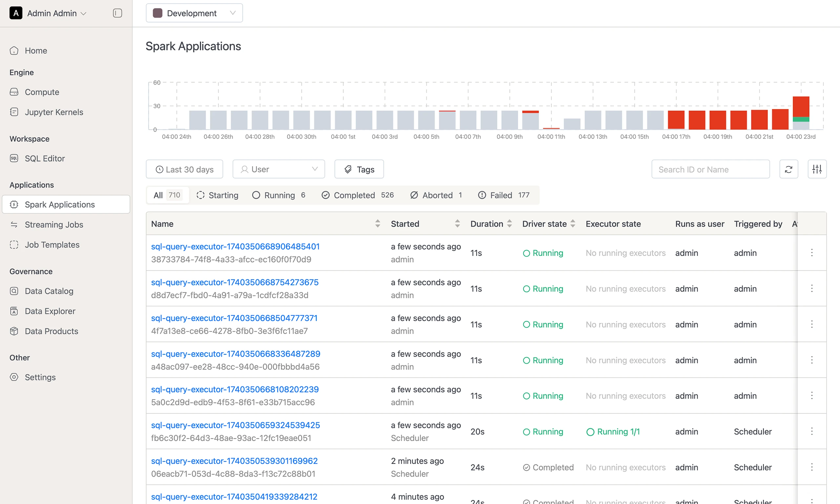Click the Executor state column header
Screen dimensions: 840x504
pyautogui.click(x=613, y=223)
